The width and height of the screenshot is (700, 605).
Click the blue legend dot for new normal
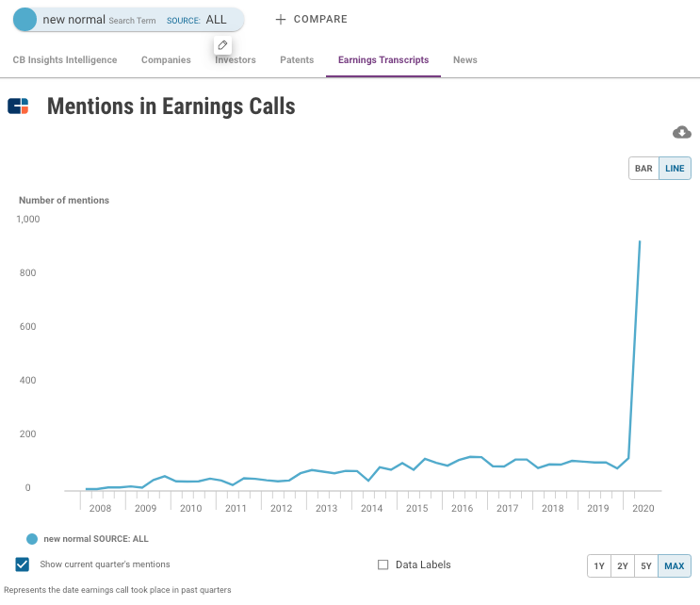(32, 539)
